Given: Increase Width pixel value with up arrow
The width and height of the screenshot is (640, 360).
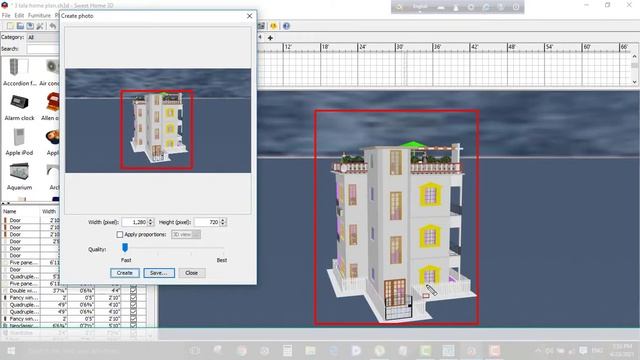Looking at the screenshot, I should coord(151,220).
